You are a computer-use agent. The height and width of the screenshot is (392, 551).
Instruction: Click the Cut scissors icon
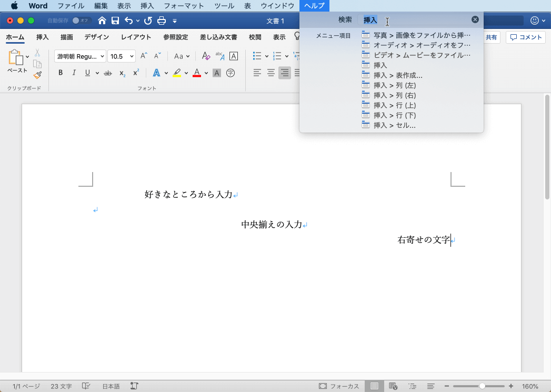click(x=37, y=53)
